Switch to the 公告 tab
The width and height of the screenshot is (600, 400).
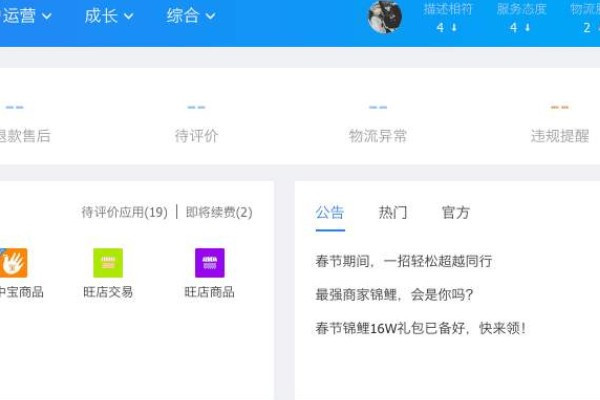pyautogui.click(x=330, y=212)
